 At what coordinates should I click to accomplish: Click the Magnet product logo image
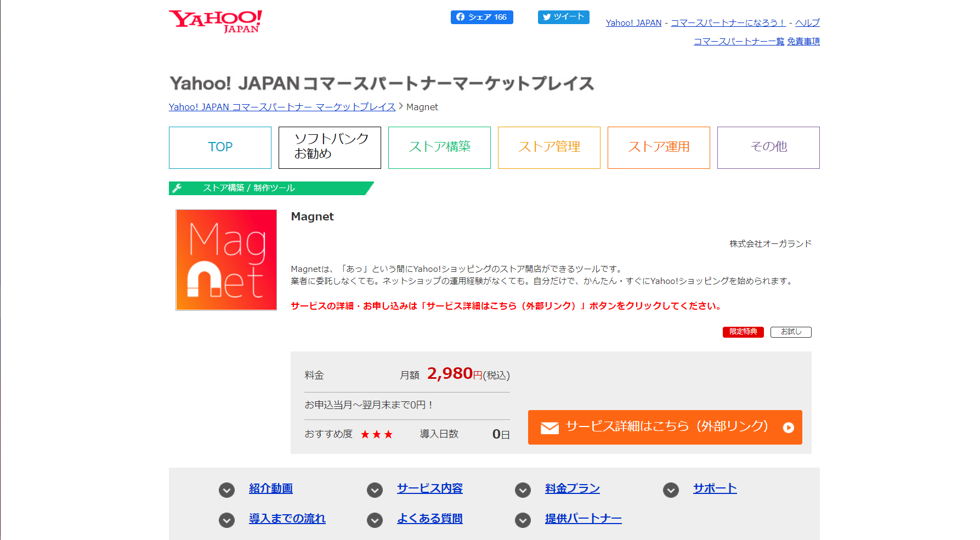coord(226,260)
